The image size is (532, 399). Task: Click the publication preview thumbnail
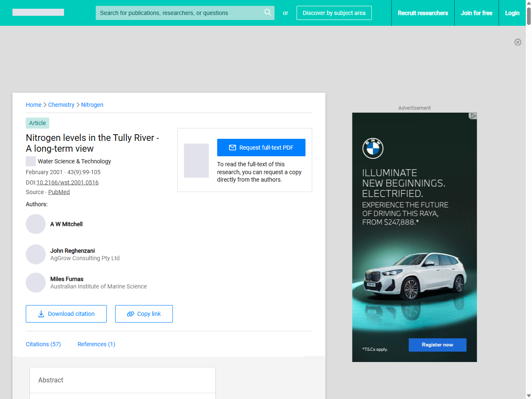[196, 160]
